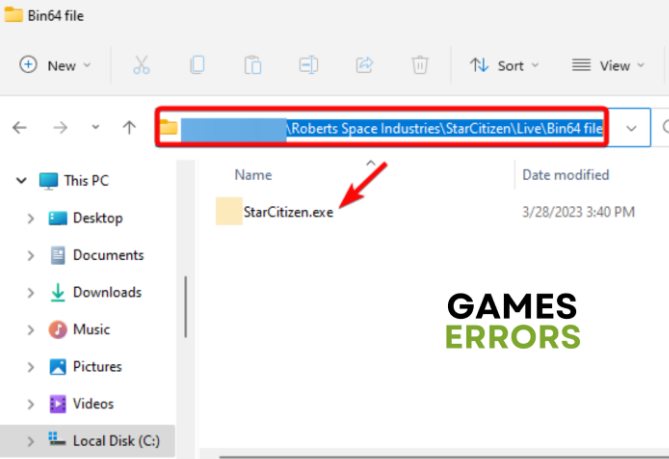
Task: Open recent locations chevron
Action: 96,127
